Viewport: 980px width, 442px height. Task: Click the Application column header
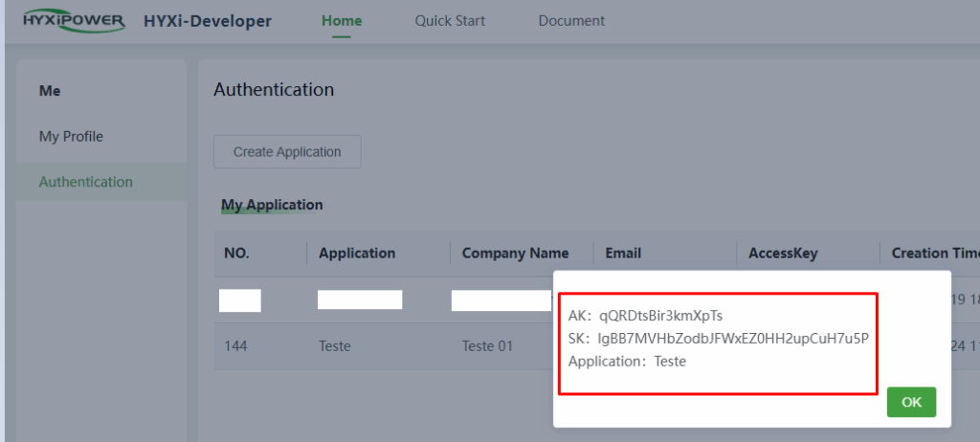(357, 254)
